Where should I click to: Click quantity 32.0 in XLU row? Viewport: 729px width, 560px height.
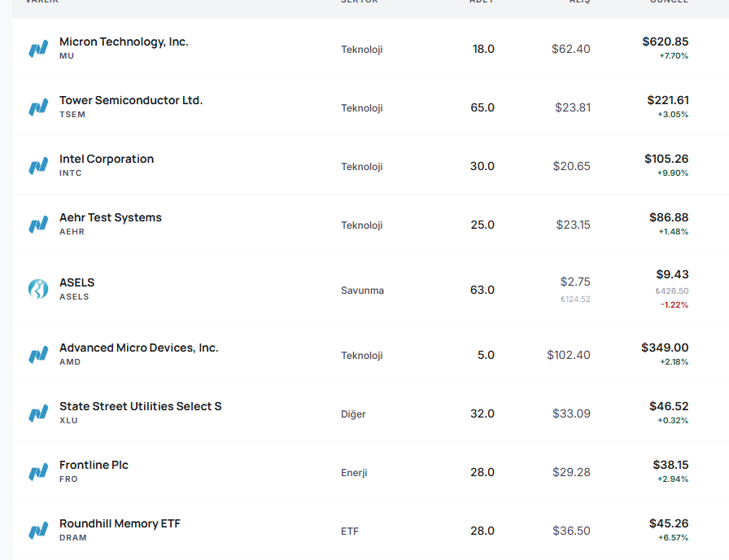[x=482, y=413]
